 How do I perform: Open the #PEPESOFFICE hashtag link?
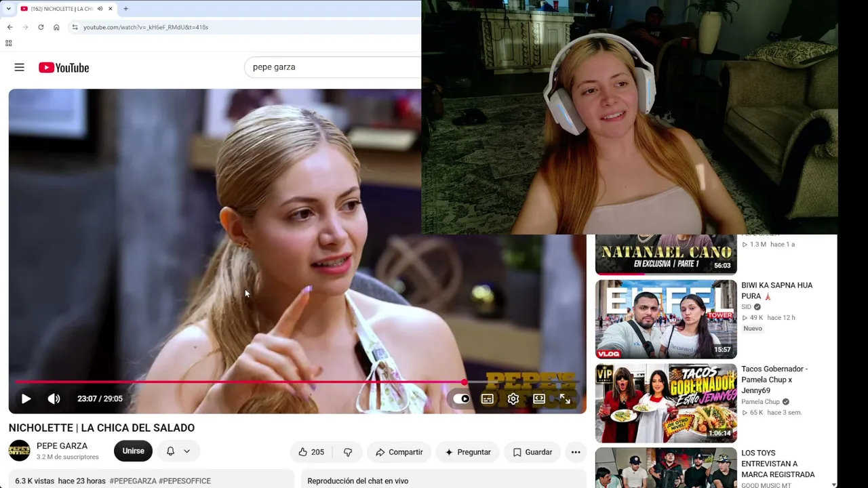point(184,481)
